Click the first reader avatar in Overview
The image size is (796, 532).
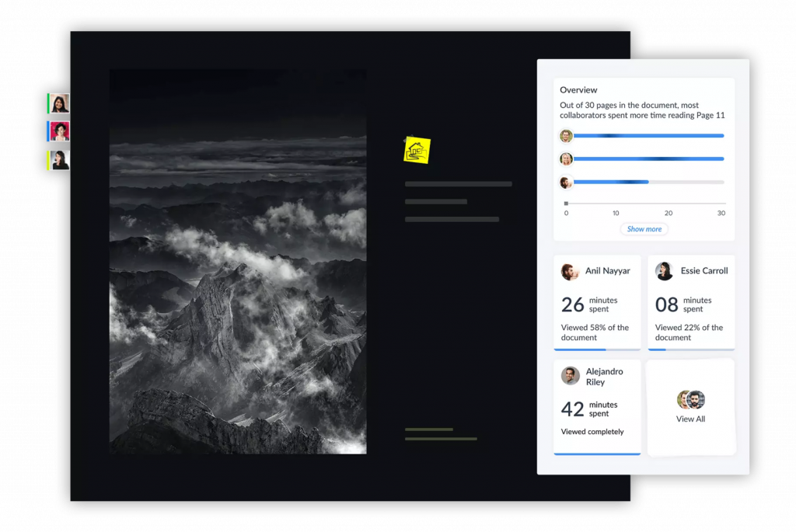566,136
